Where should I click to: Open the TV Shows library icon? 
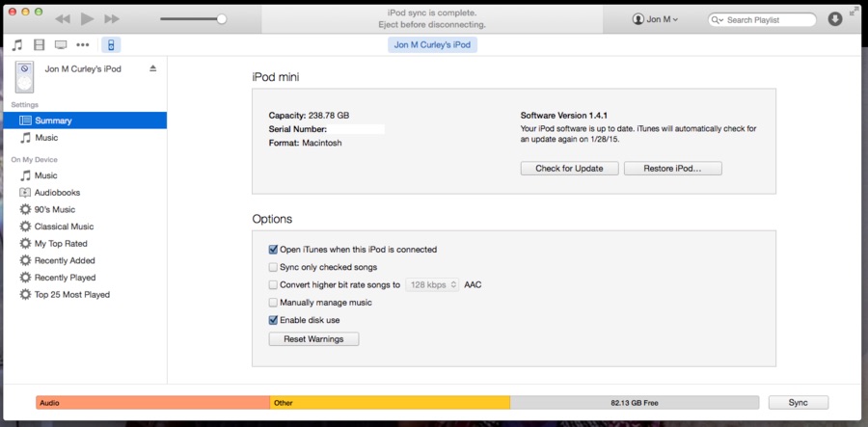61,44
